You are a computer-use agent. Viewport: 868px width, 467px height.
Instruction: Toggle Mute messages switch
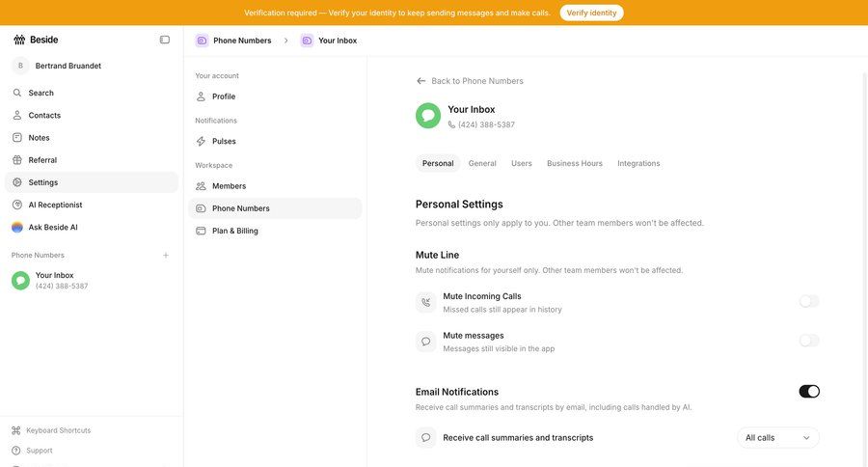tap(809, 341)
